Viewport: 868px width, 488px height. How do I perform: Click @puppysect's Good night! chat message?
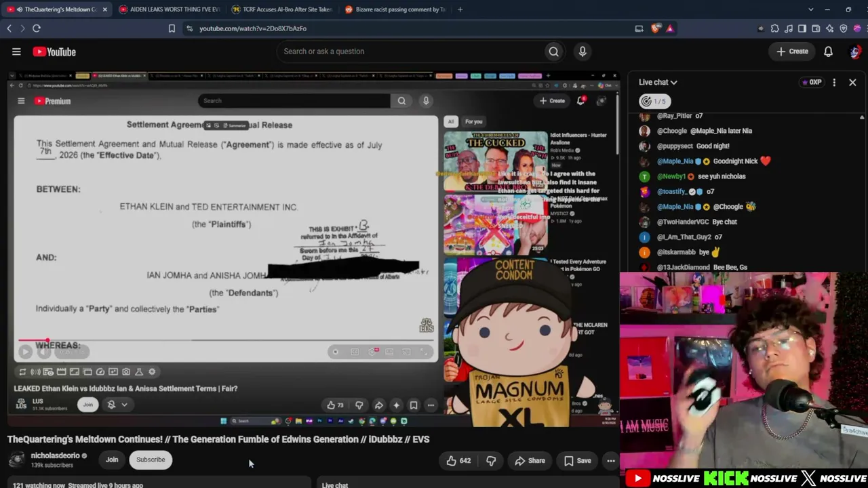point(684,146)
